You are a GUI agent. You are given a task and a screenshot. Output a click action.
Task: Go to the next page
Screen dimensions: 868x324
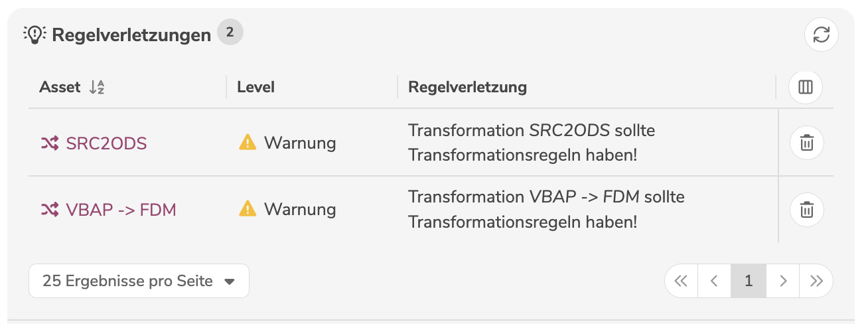tap(783, 281)
